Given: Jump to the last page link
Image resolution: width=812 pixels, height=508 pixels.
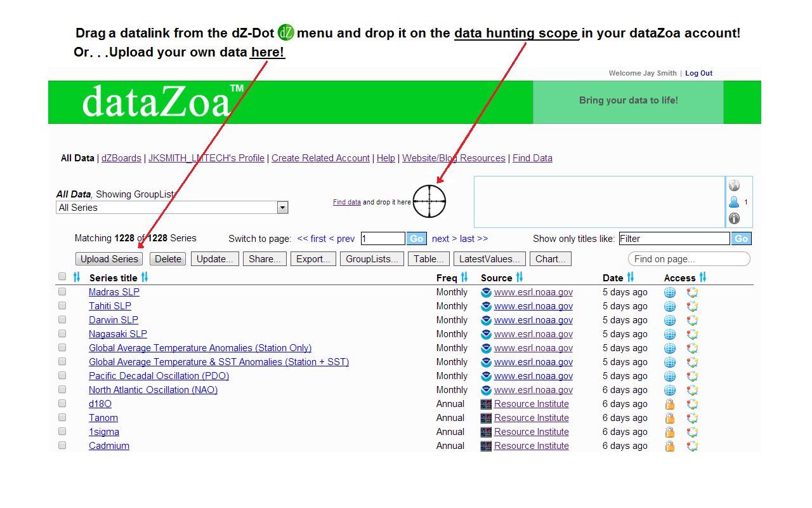Looking at the screenshot, I should pyautogui.click(x=474, y=239).
